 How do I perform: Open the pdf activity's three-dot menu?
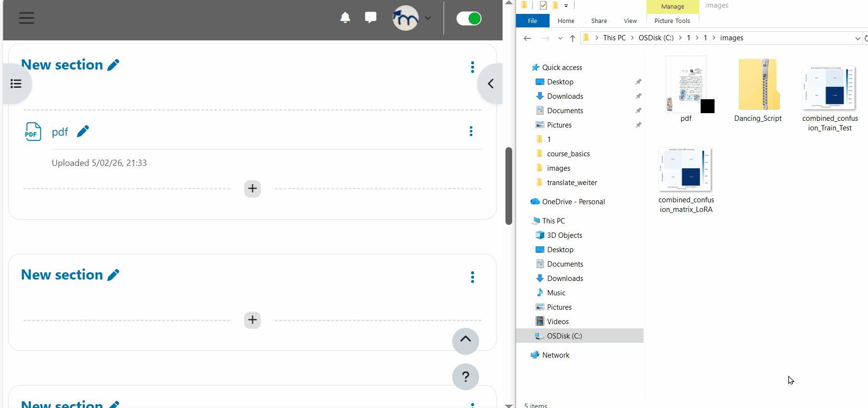[x=471, y=131]
